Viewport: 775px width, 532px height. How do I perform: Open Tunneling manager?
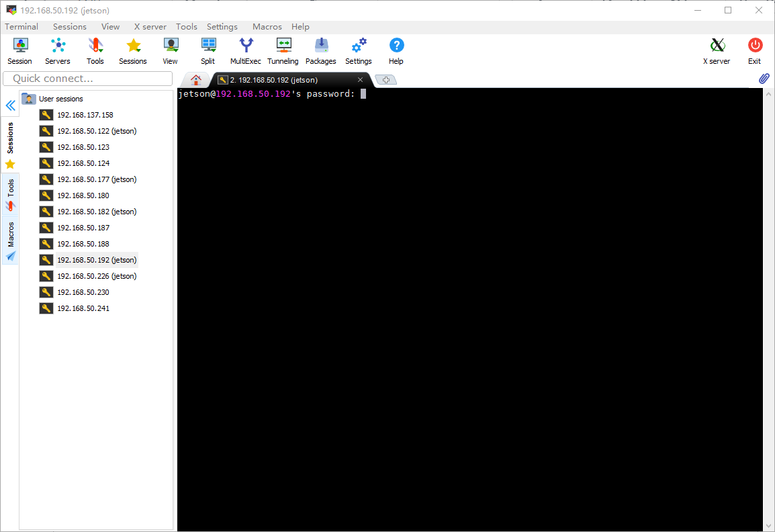click(x=283, y=51)
